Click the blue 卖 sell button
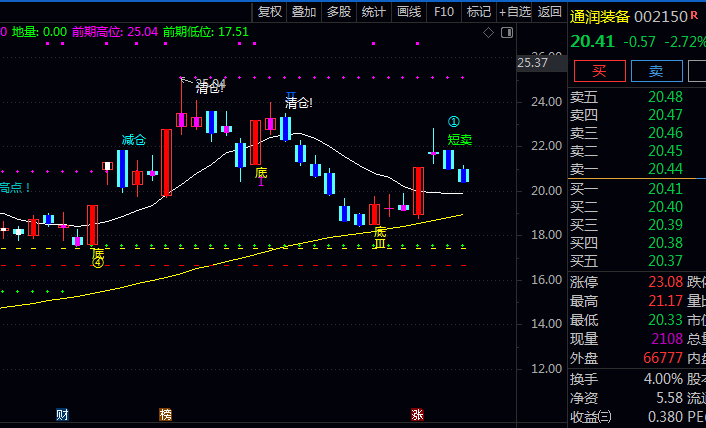This screenshot has width=706, height=428. click(x=656, y=71)
